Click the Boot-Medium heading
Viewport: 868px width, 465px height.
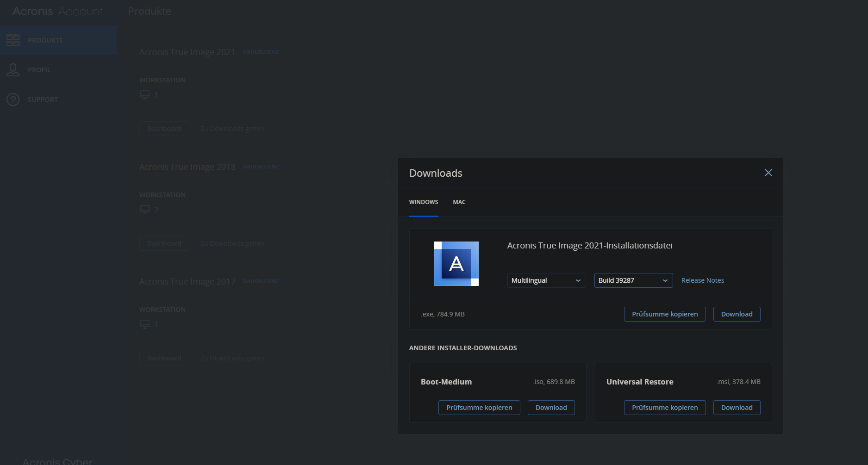(x=446, y=382)
